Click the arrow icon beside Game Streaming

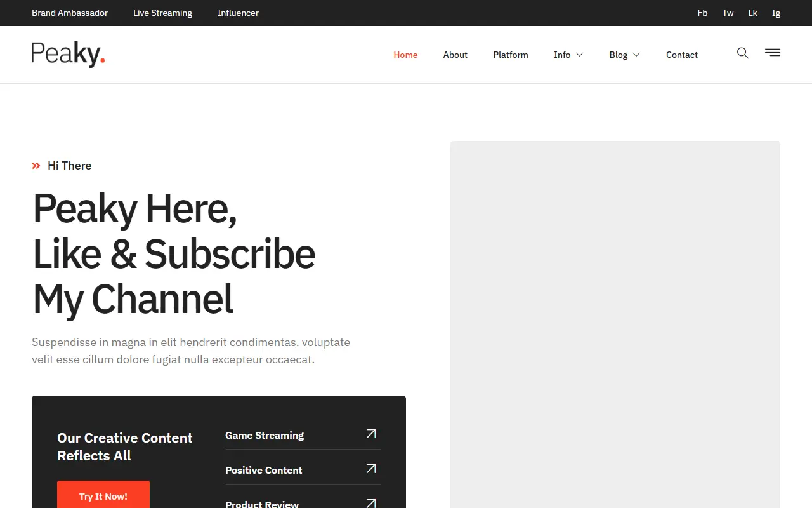371,434
